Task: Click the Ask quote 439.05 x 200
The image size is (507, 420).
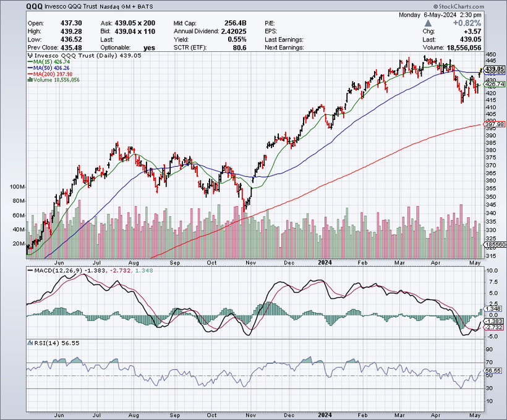Action: click(135, 23)
